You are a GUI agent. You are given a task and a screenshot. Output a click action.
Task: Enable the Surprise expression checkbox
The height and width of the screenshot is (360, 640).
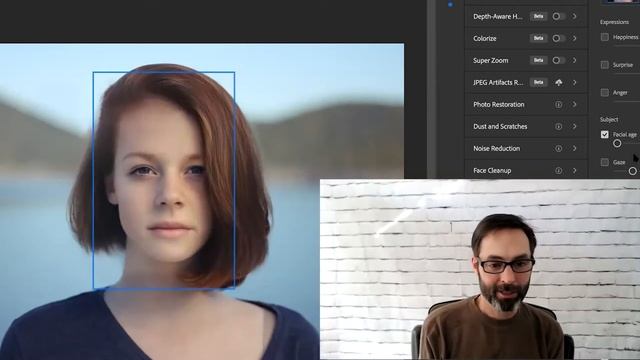(x=605, y=65)
